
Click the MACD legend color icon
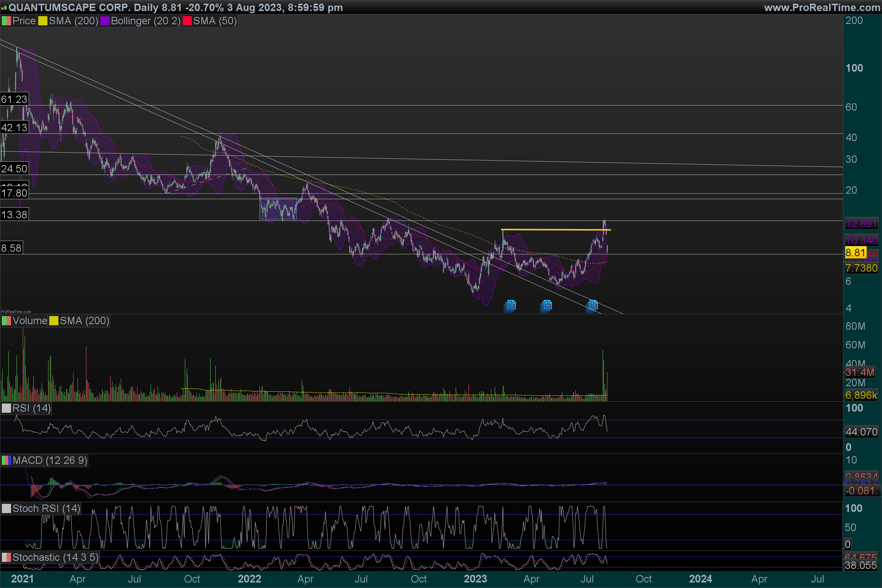coord(6,460)
